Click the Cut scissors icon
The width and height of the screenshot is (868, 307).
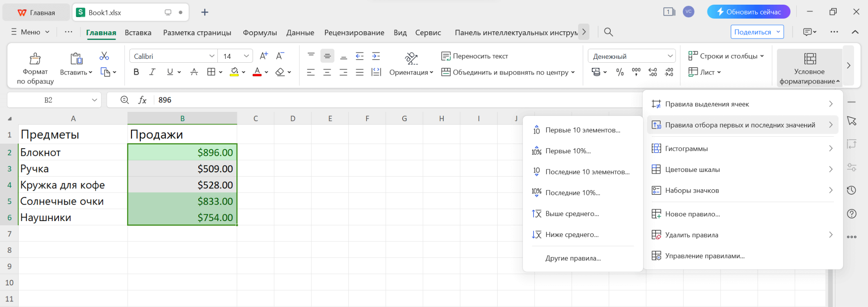104,56
